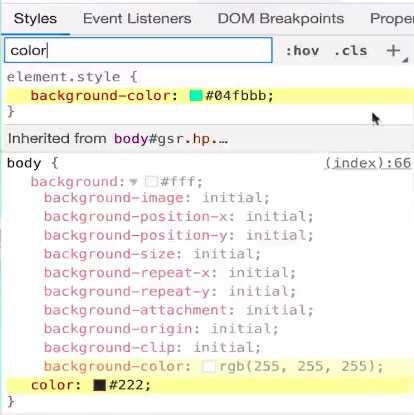Screen dimensions: 414x415
Task: Open the rgb(255, 255, 255) color swatch
Action: [x=209, y=366]
